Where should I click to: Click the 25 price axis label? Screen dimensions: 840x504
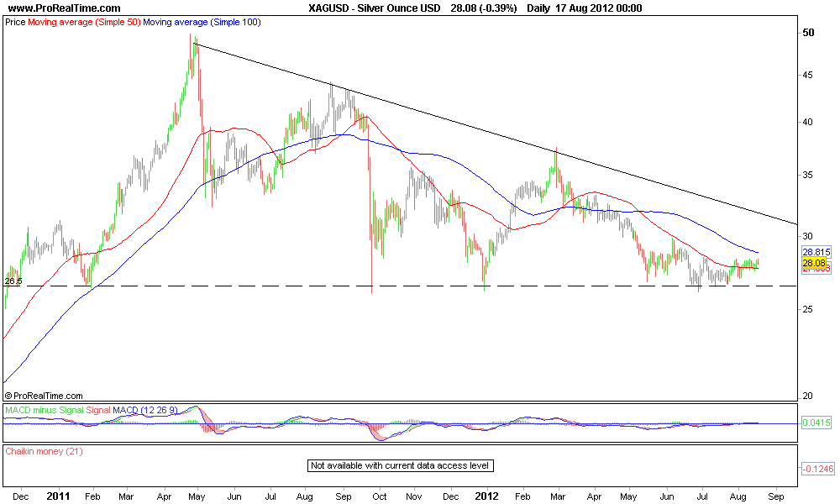807,310
